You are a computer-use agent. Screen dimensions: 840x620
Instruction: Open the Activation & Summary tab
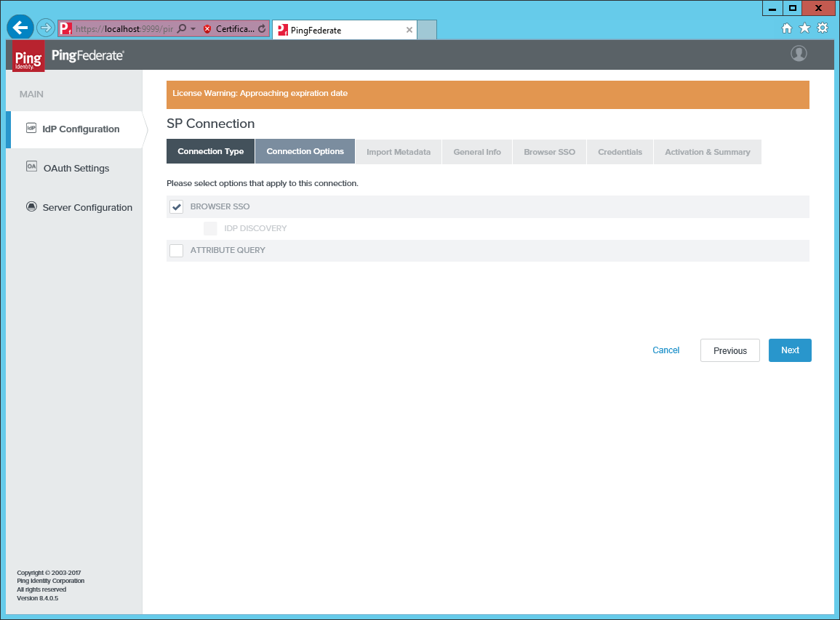point(708,152)
